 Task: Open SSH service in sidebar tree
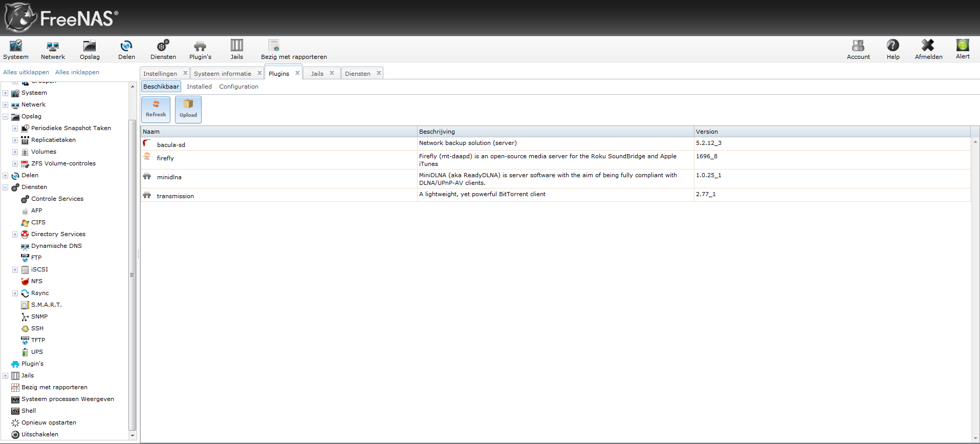[37, 329]
